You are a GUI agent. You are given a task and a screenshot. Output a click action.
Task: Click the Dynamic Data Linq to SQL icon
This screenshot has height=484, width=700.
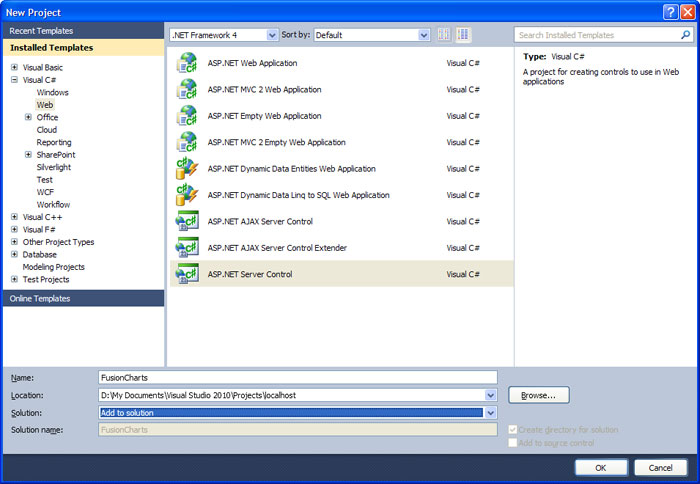coord(187,195)
